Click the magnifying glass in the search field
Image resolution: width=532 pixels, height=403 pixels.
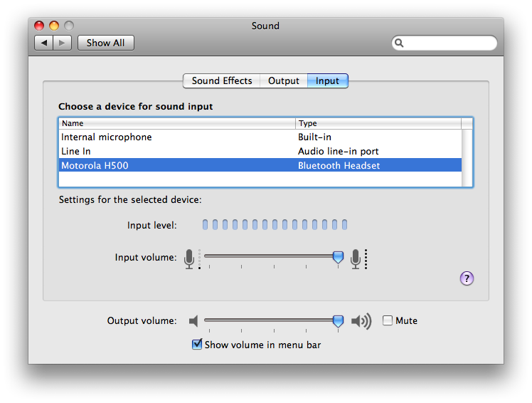click(x=400, y=43)
